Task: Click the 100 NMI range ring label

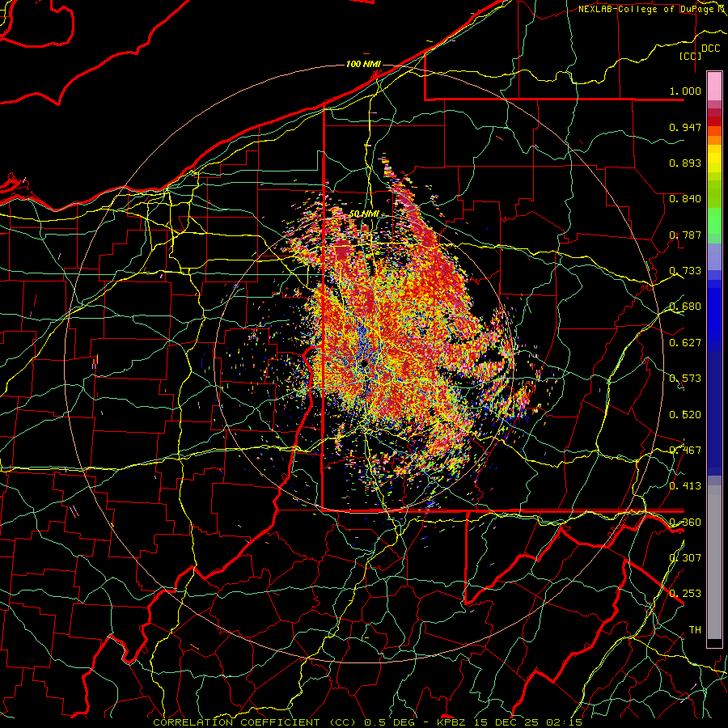Action: click(x=363, y=64)
